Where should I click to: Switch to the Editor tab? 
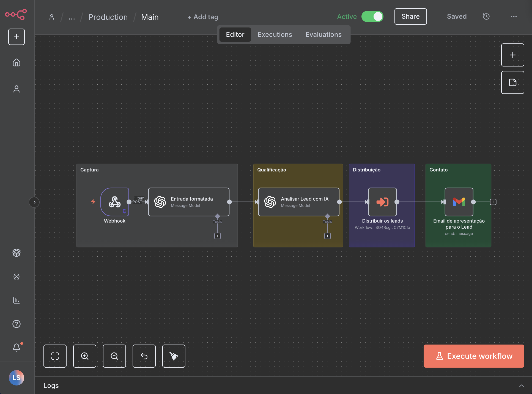pyautogui.click(x=235, y=35)
